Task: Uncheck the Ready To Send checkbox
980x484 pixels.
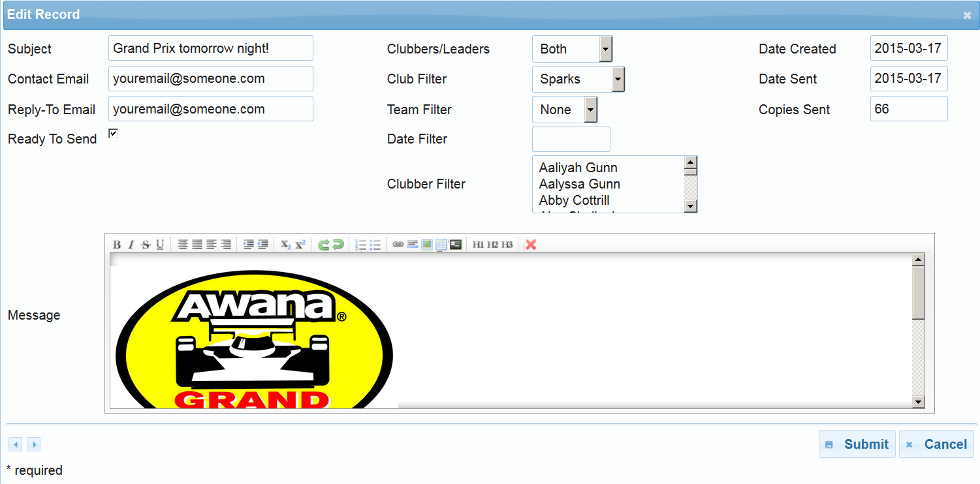Action: 113,134
